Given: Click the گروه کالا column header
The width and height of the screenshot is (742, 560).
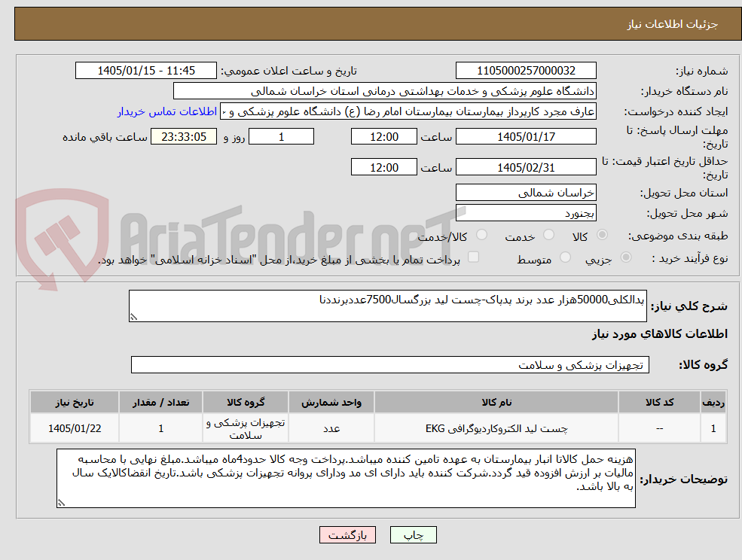Looking at the screenshot, I should [x=245, y=402].
